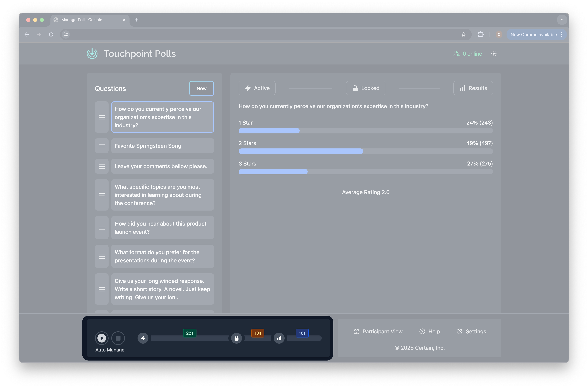Screen dimensions: 588x388
Task: Bookmark this page with the star icon
Action: click(463, 34)
